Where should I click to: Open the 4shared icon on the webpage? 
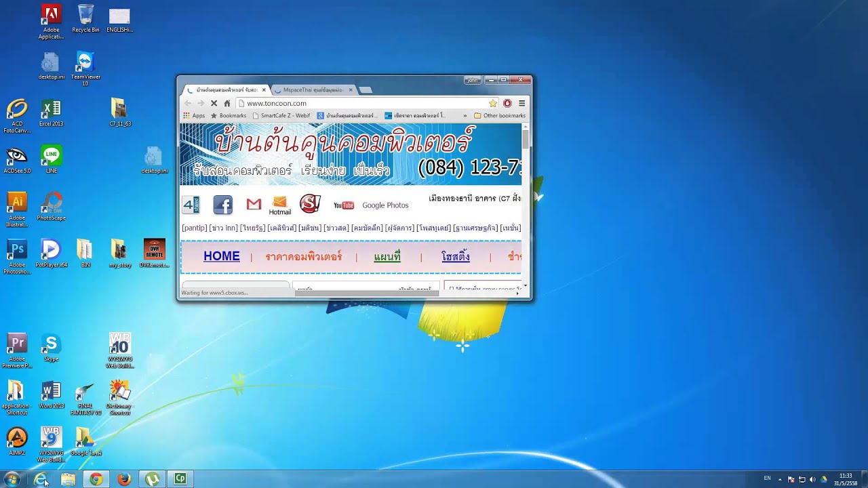191,205
